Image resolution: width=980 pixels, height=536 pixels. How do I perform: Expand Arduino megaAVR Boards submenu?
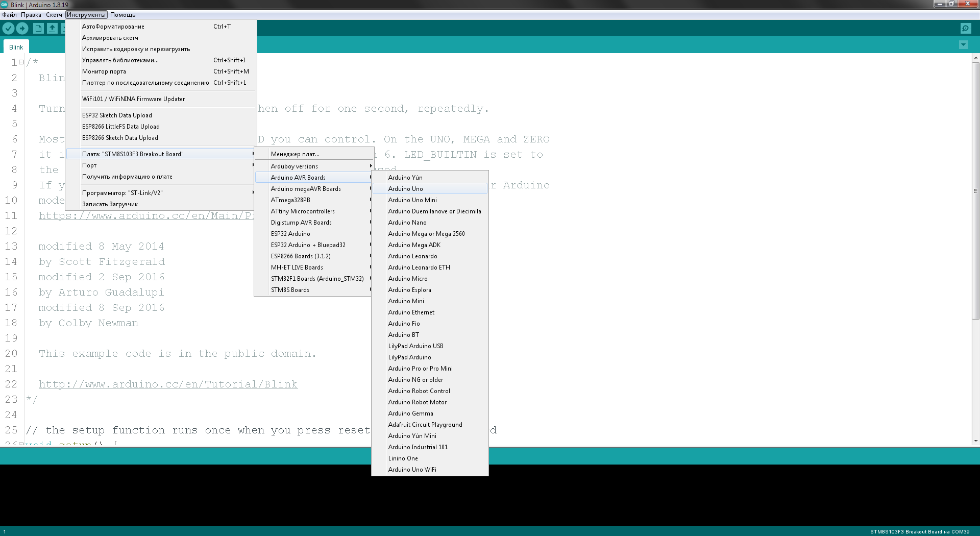click(x=314, y=189)
